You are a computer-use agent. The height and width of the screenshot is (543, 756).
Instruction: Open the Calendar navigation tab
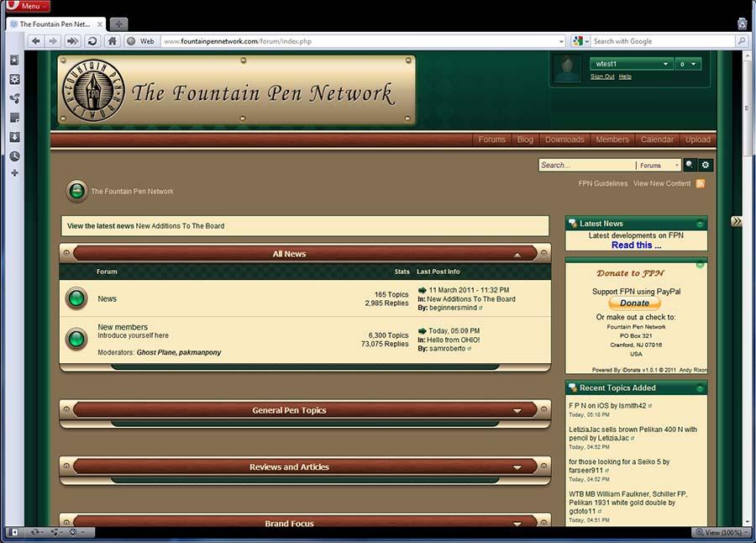tap(657, 140)
